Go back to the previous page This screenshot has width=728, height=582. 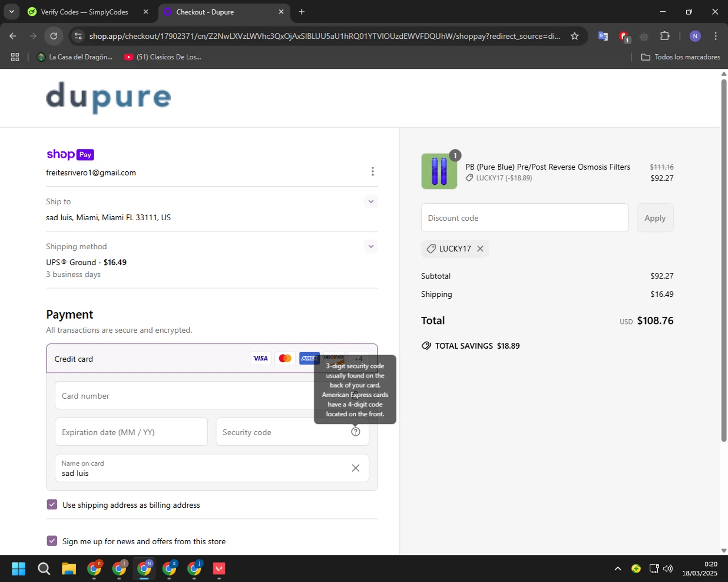tap(13, 36)
